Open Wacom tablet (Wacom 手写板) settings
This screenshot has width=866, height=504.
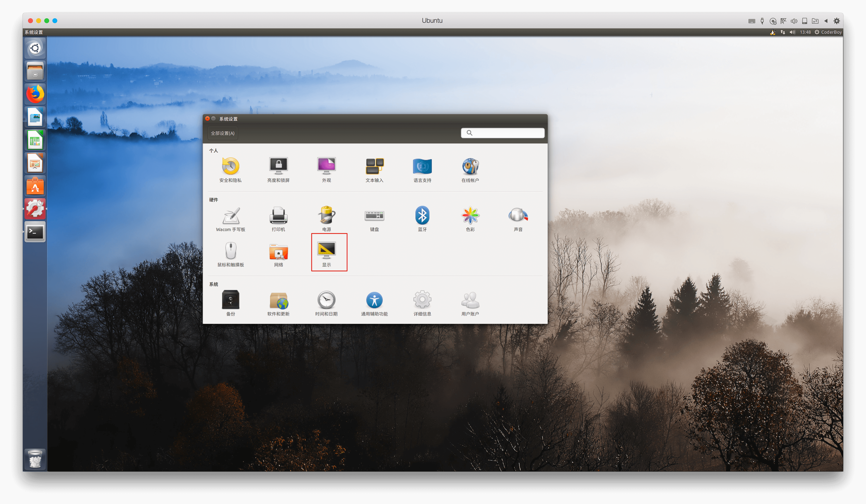click(x=230, y=219)
